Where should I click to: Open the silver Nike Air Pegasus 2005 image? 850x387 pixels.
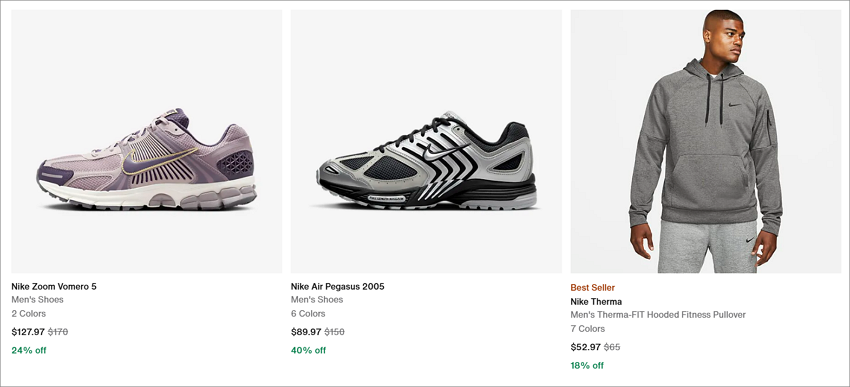(x=426, y=141)
